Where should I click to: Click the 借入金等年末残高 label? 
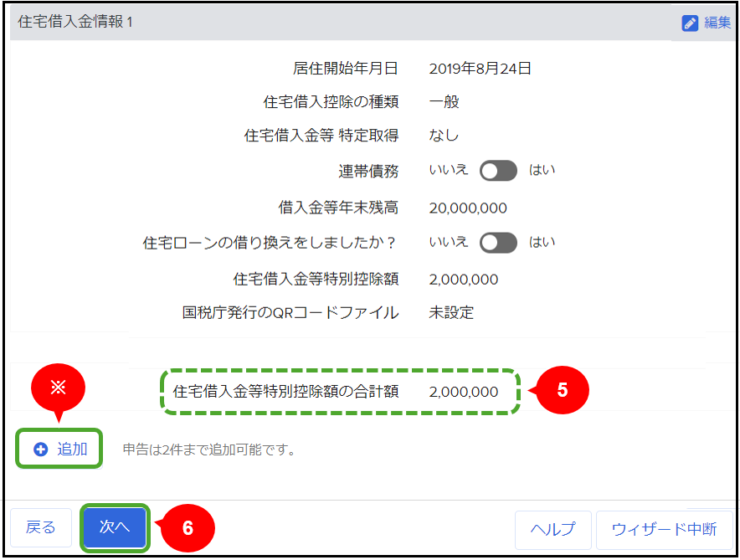coord(338,208)
